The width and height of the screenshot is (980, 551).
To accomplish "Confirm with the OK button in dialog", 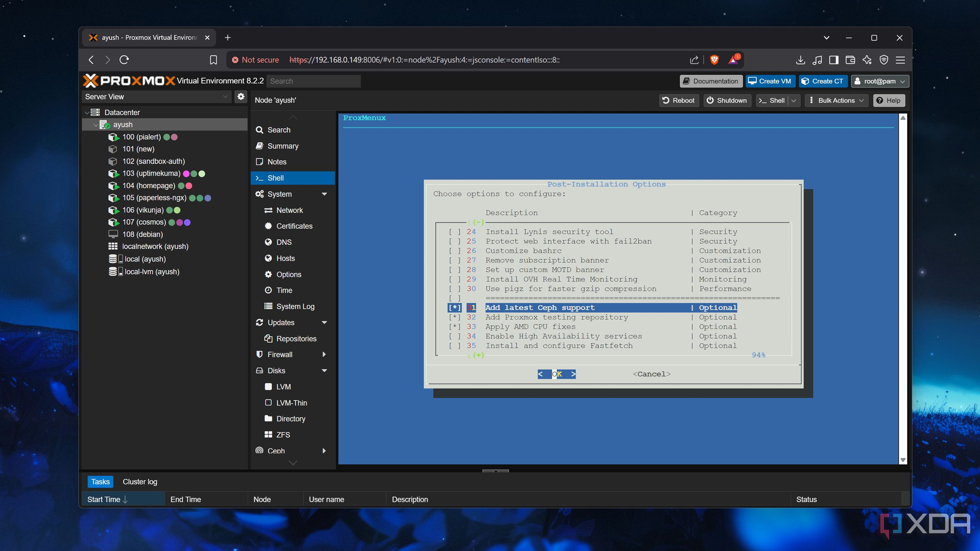I will click(x=557, y=374).
